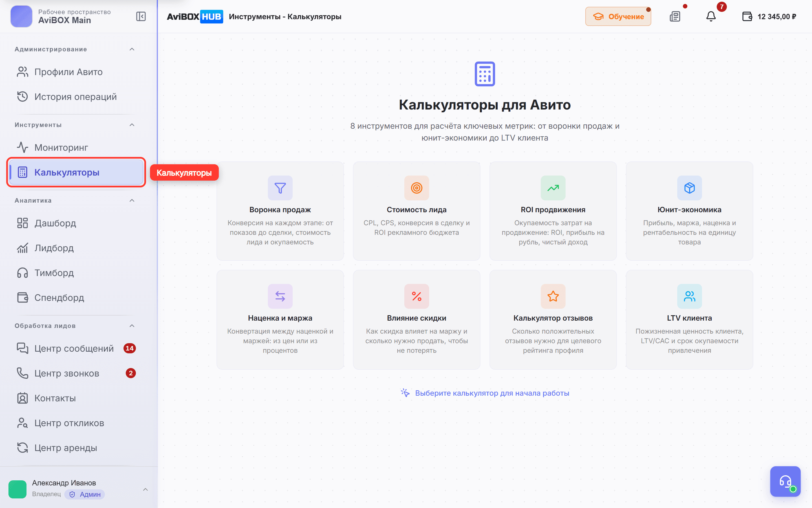The width and height of the screenshot is (812, 508).
Task: Open the LTV клиента users icon
Action: 690,296
